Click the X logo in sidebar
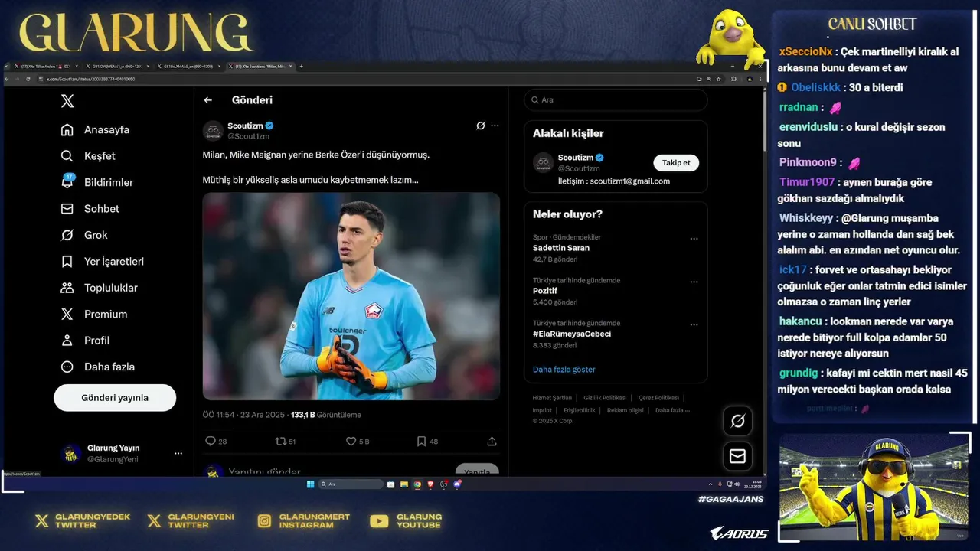This screenshot has width=980, height=551. click(67, 101)
